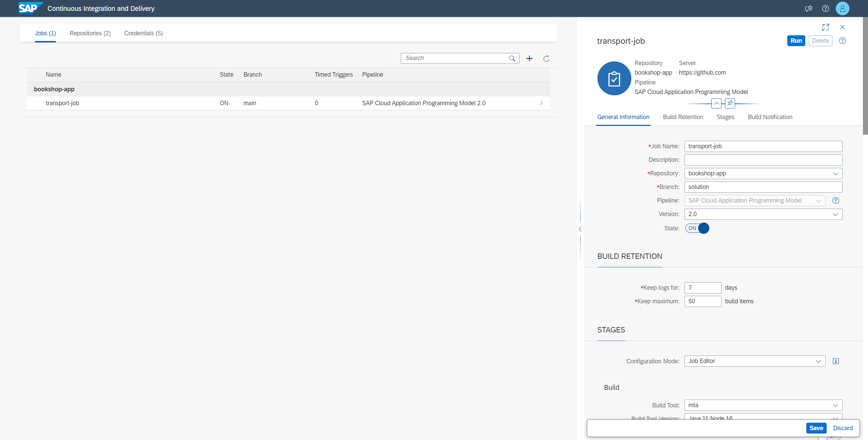The width and height of the screenshot is (868, 440).
Task: Open help icon beside Pipeline field
Action: [836, 200]
